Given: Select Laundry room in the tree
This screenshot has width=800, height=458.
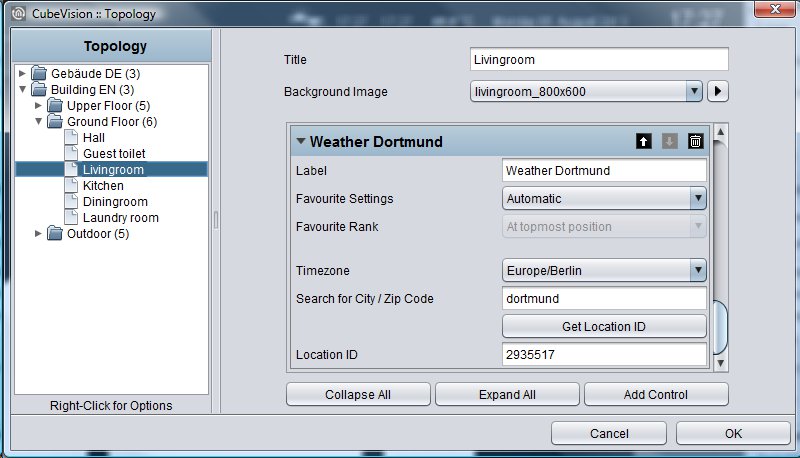Looking at the screenshot, I should coord(120,218).
